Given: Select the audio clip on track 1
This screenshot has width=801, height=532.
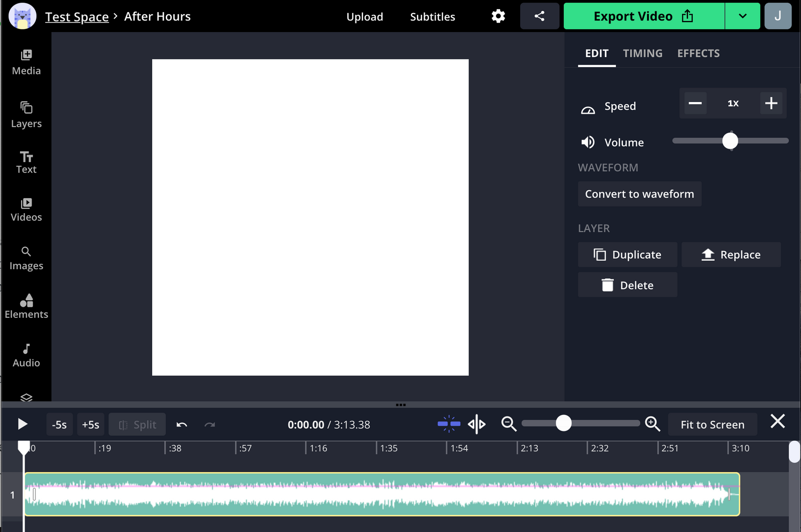Looking at the screenshot, I should point(380,494).
